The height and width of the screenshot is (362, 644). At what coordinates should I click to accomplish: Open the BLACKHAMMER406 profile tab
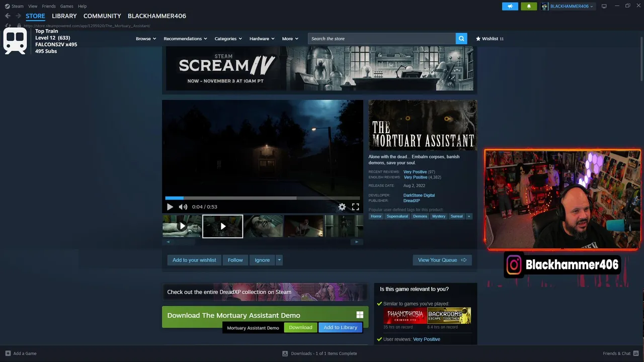point(157,16)
